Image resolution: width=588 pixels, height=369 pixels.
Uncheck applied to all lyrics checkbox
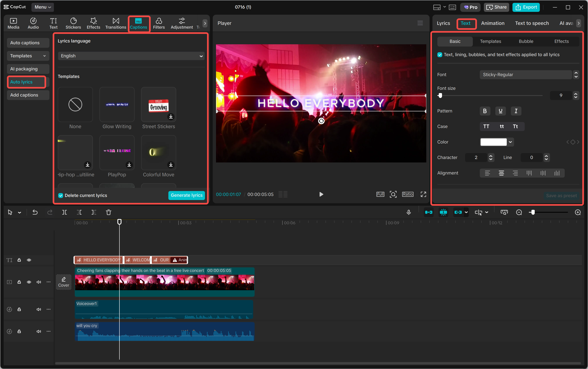click(440, 55)
